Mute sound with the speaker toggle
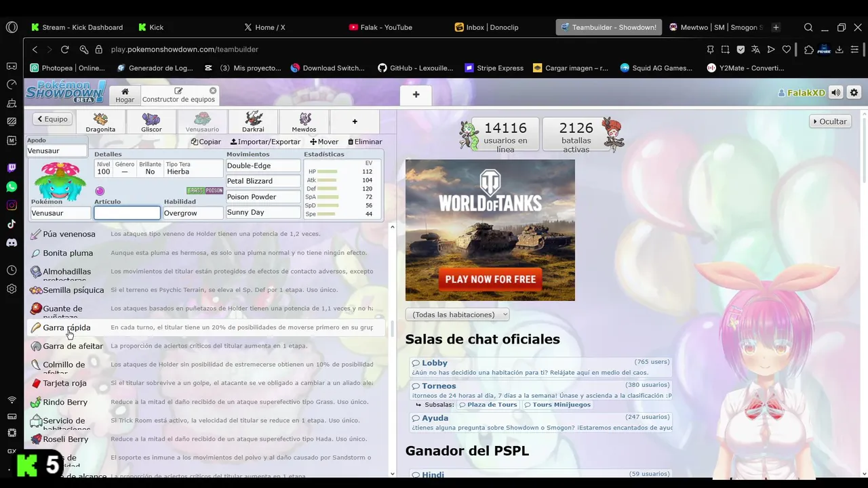 836,93
